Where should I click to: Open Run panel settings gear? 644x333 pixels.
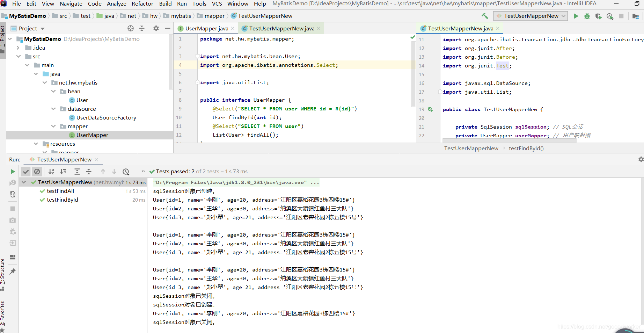pos(641,159)
